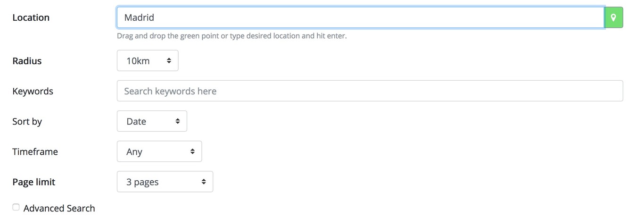Focus the Search keywords input box
This screenshot has width=644, height=218.
coord(370,91)
